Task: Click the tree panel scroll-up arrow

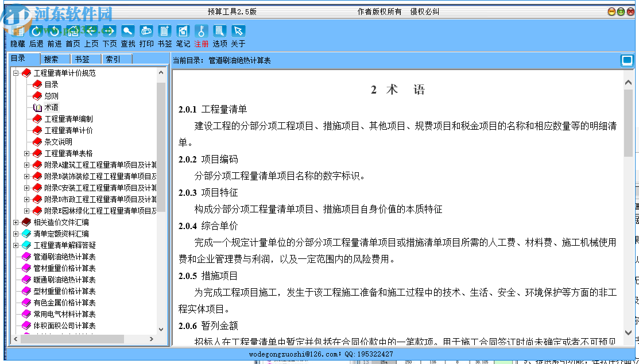Action: pyautogui.click(x=161, y=72)
